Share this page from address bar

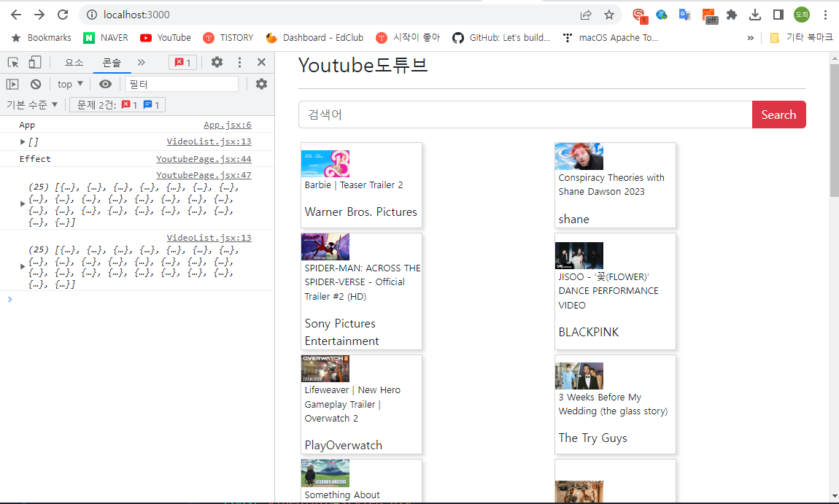[x=586, y=15]
